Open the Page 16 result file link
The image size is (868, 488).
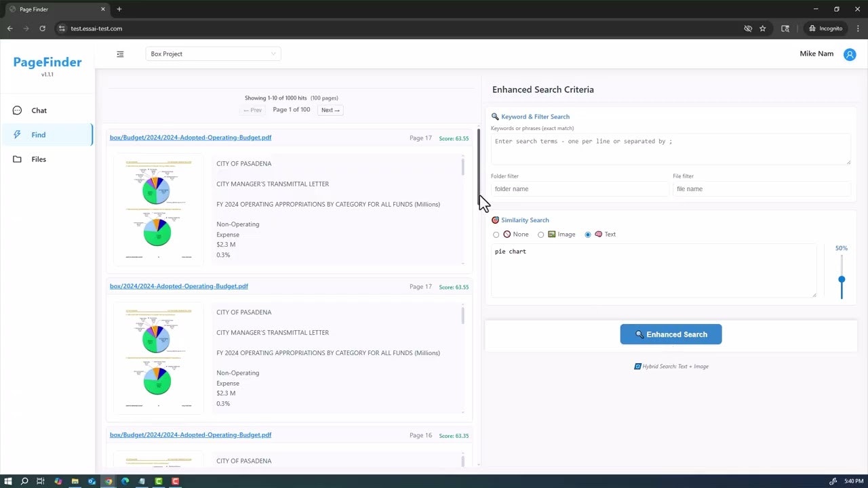(x=191, y=435)
